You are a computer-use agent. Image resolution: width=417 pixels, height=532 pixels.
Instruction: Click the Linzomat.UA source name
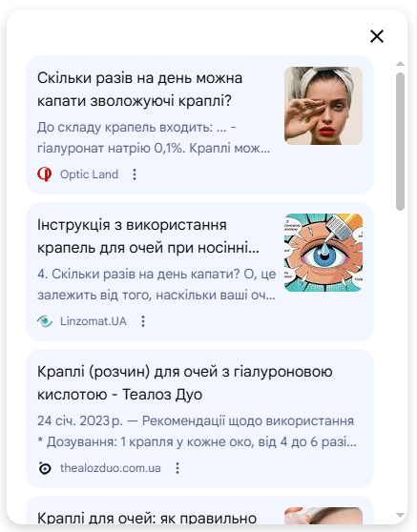click(94, 321)
